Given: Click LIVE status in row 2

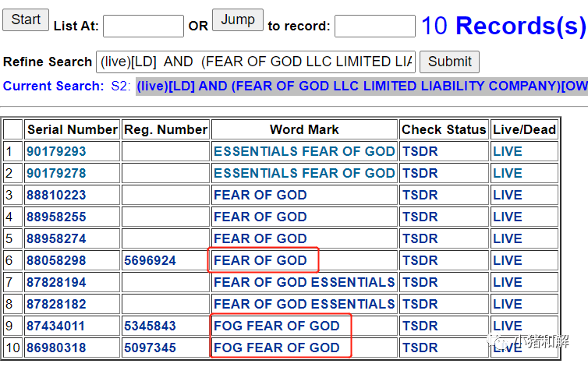Looking at the screenshot, I should coord(508,173).
